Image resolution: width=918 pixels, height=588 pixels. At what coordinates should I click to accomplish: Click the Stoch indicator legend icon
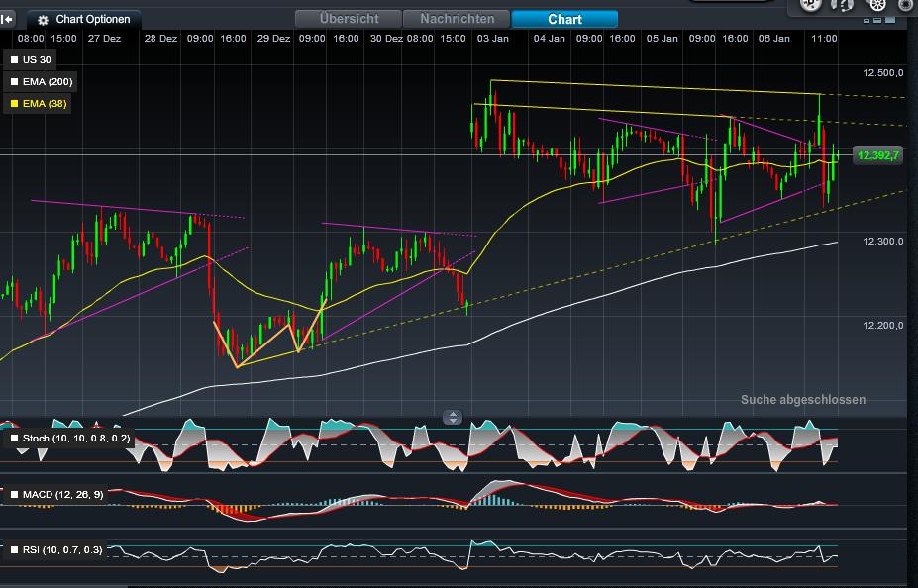point(14,439)
